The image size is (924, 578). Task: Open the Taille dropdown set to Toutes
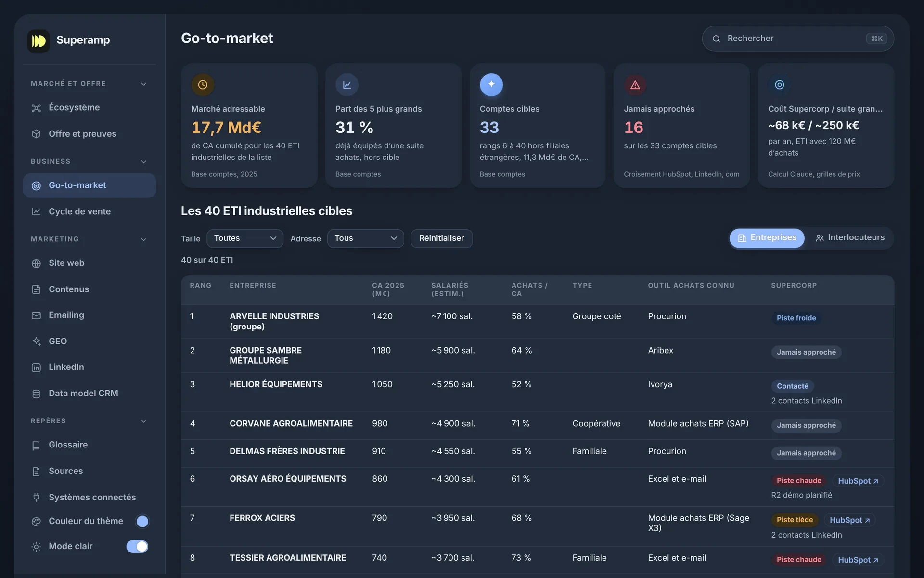245,238
